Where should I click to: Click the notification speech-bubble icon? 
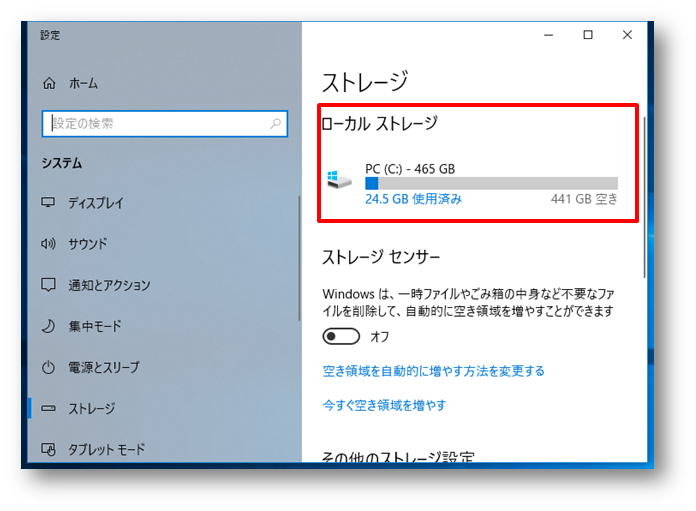click(x=48, y=285)
